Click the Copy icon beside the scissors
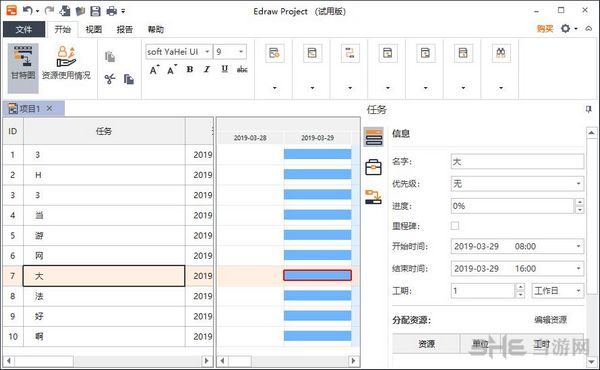This screenshot has width=600, height=370. pyautogui.click(x=129, y=79)
